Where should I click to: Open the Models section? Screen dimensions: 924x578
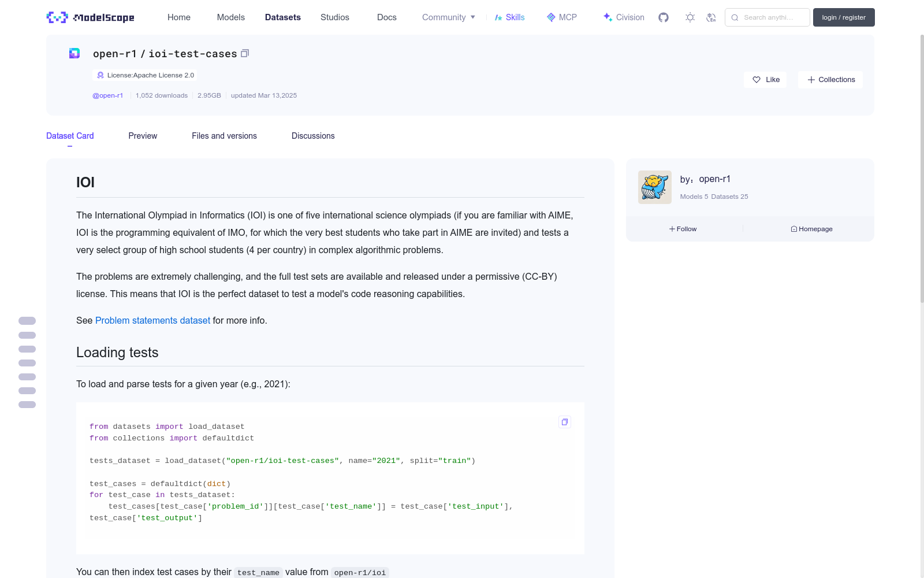(231, 17)
